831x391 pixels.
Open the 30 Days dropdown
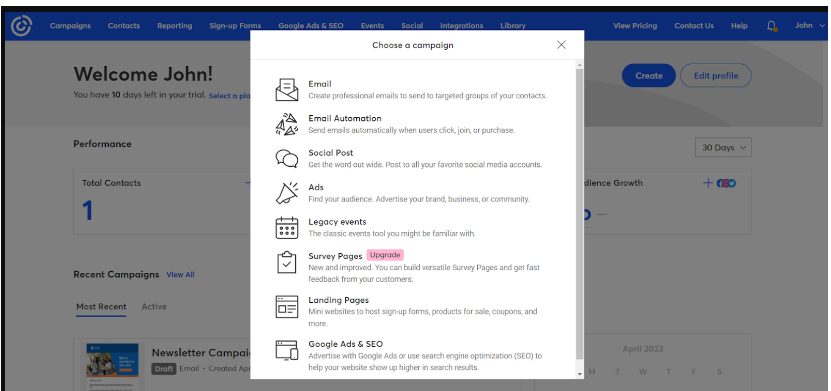pos(723,148)
